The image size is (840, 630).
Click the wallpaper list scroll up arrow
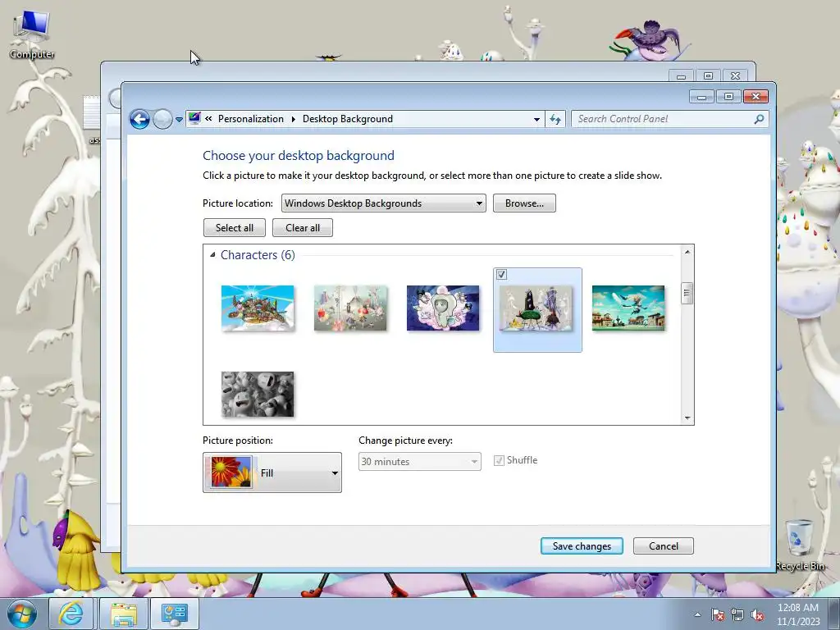pyautogui.click(x=687, y=252)
